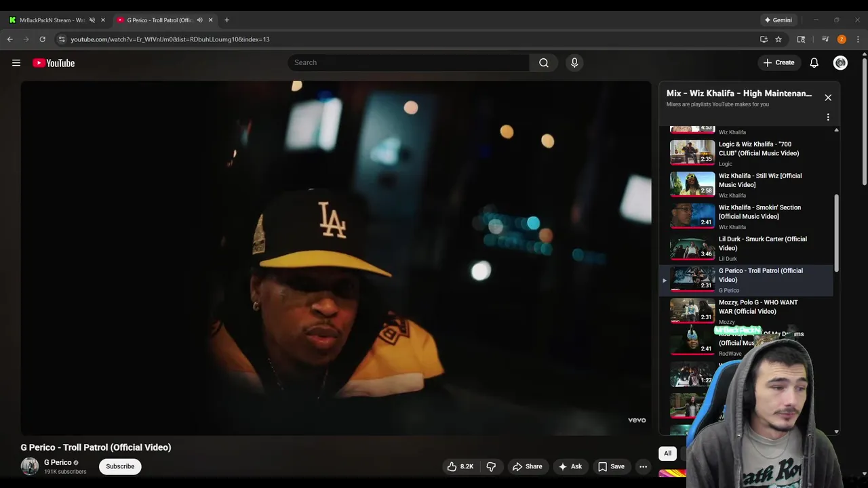Click the search magnifier button
The height and width of the screenshot is (488, 868).
tap(544, 62)
